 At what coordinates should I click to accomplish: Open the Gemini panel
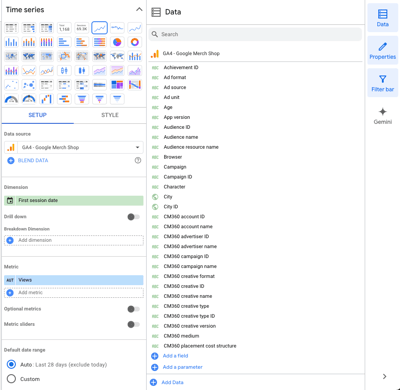[383, 116]
